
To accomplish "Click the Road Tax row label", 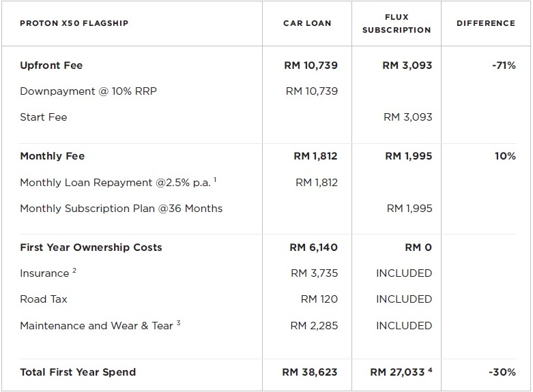I will pyautogui.click(x=44, y=299).
